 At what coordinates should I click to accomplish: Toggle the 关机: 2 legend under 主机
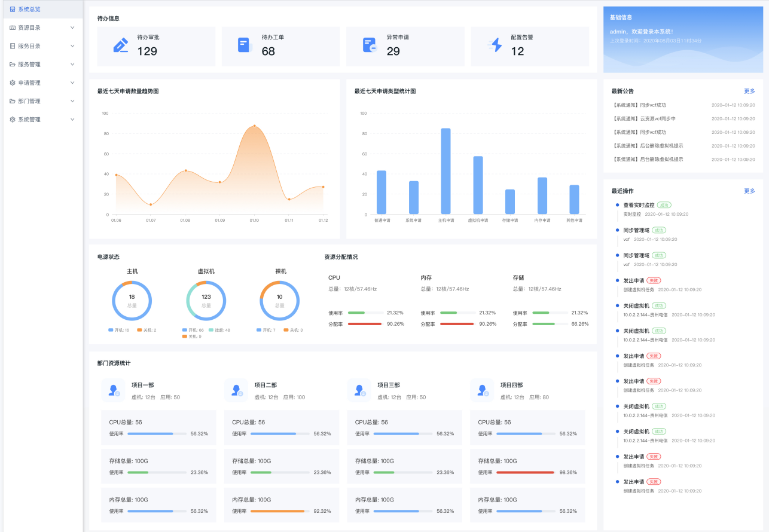tap(147, 330)
